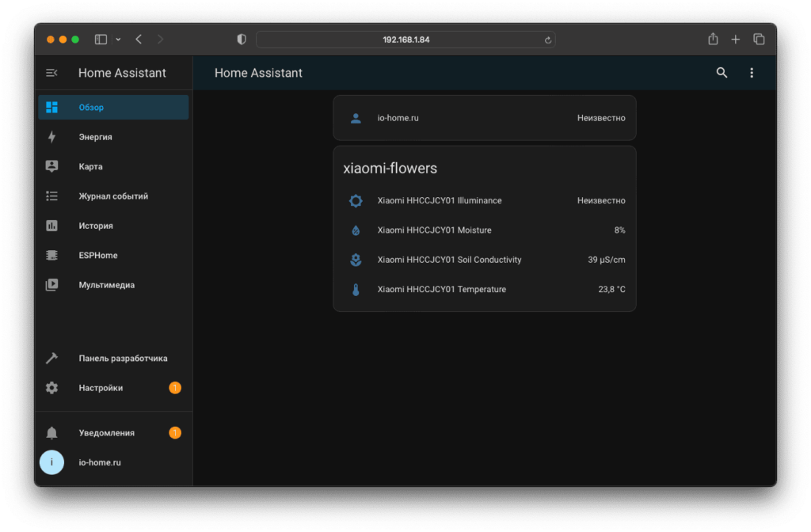The width and height of the screenshot is (811, 532).
Task: Click the Safari address bar 192.168.1.84
Action: pyautogui.click(x=406, y=40)
